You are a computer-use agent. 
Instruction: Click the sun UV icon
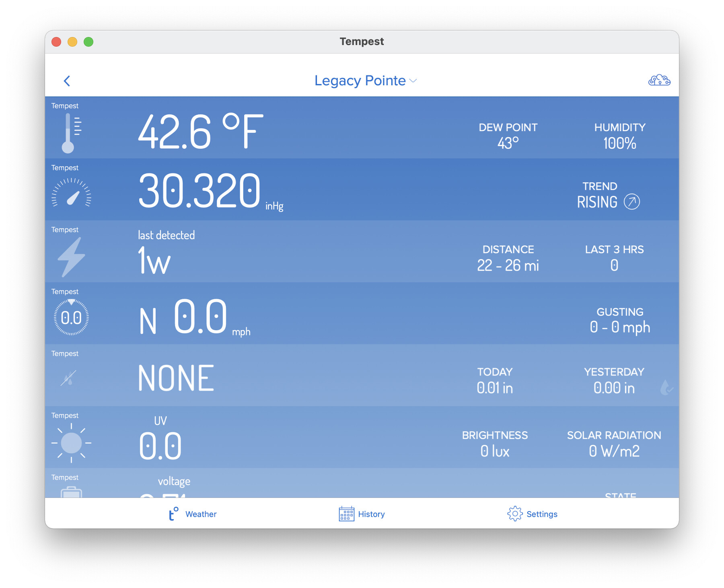72,443
